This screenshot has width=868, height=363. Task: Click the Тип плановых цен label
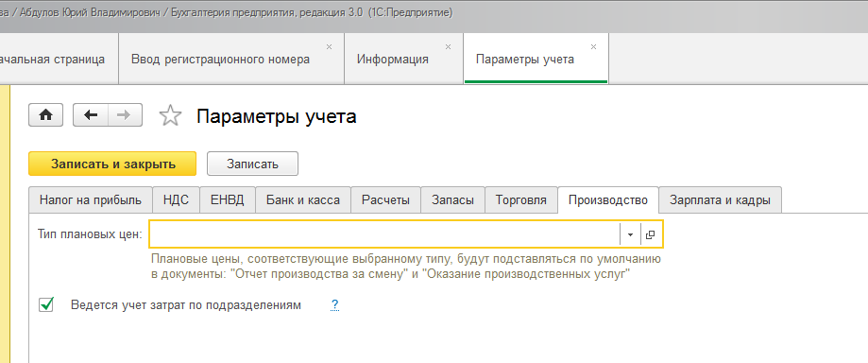point(90,234)
